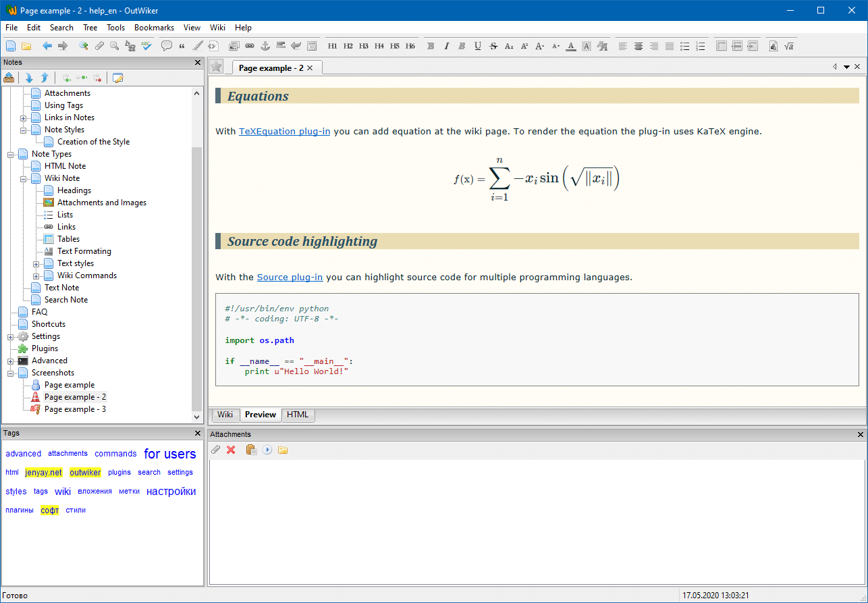Screen dimensions: 868x603
Task: Click the bookmark star beside page tab
Action: click(216, 66)
